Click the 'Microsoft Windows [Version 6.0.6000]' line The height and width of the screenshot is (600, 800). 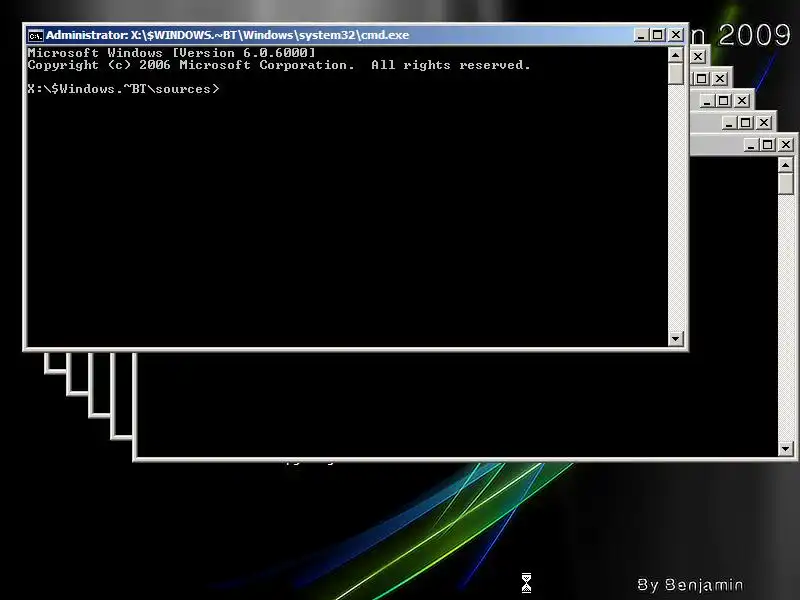[x=171, y=53]
